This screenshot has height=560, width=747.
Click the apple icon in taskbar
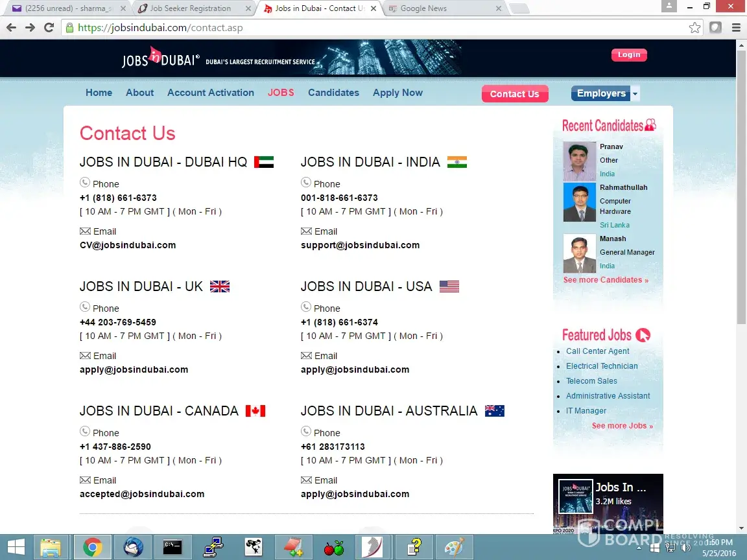click(x=334, y=548)
